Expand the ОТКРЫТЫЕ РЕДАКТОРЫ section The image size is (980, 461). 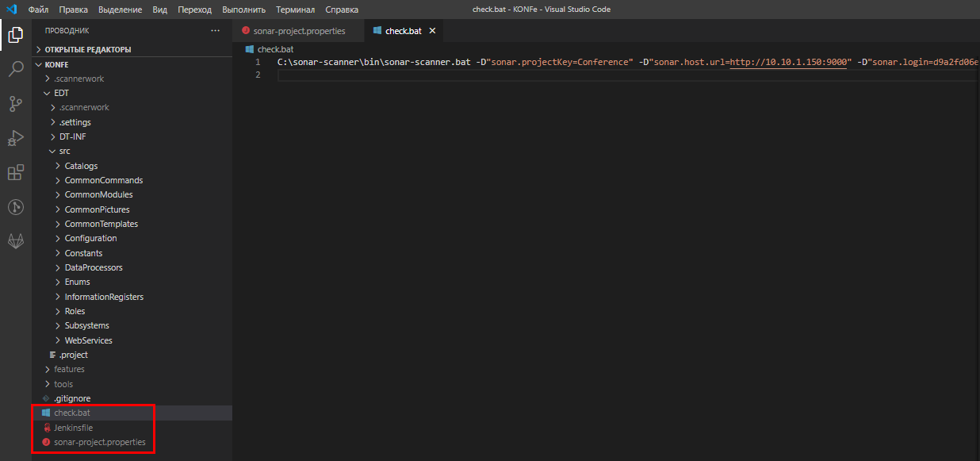[x=87, y=49]
